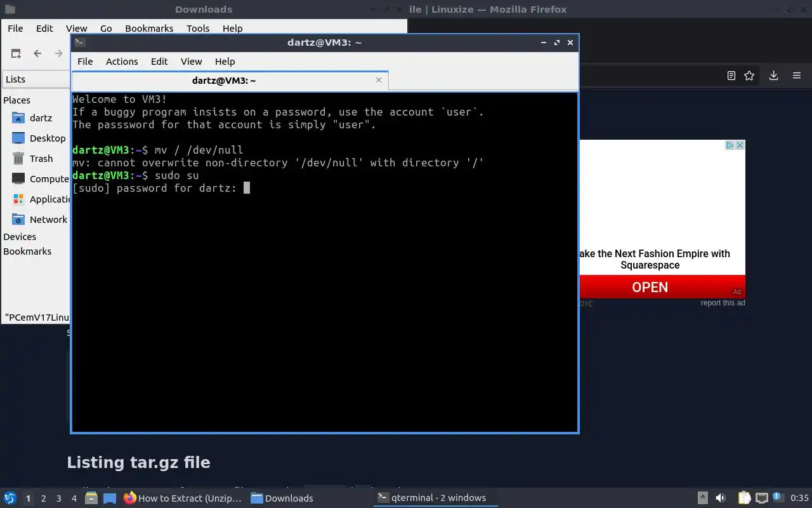Launch file manager from panel quick launch
The height and width of the screenshot is (508, 812).
tap(91, 498)
